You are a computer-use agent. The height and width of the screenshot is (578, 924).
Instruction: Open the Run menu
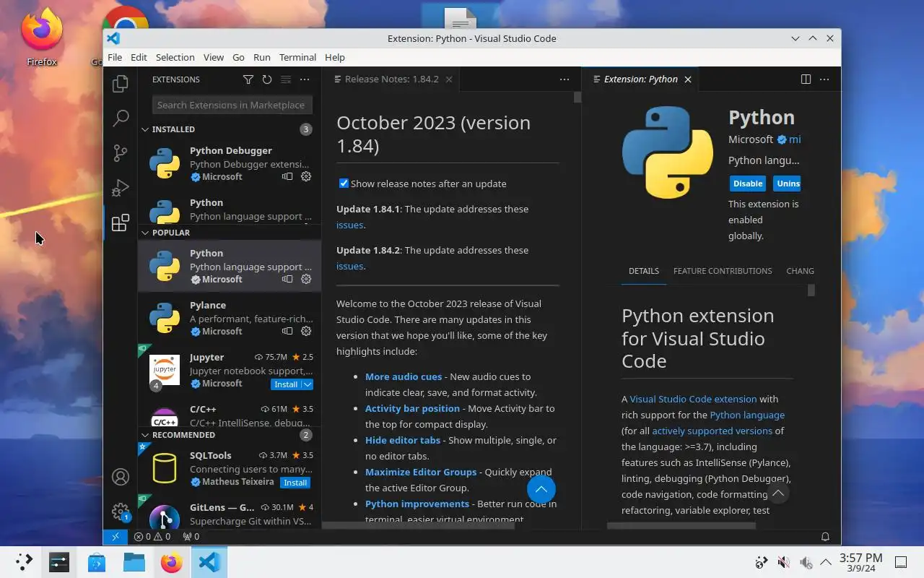point(262,57)
